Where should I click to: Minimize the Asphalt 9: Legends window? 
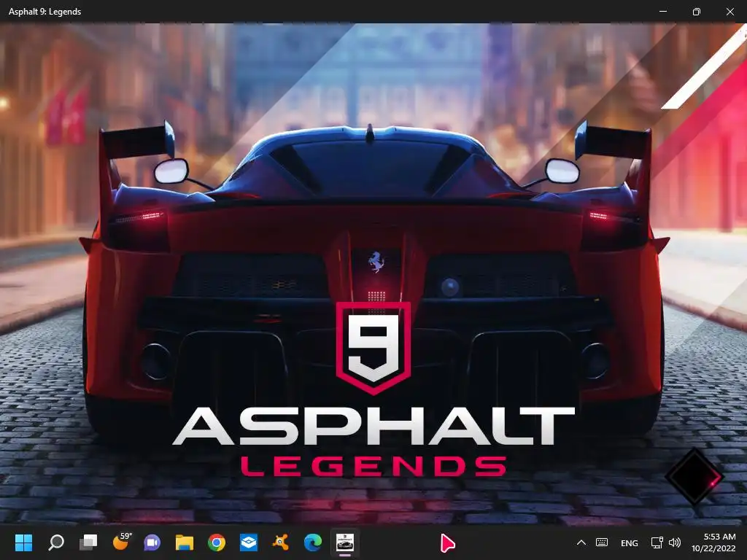pos(662,12)
